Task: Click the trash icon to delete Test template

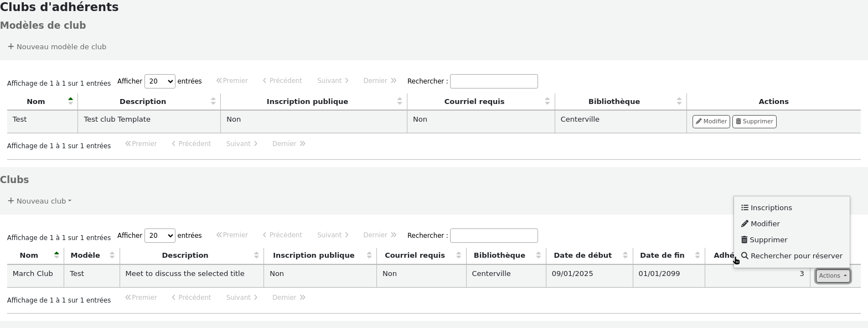Action: pos(738,122)
